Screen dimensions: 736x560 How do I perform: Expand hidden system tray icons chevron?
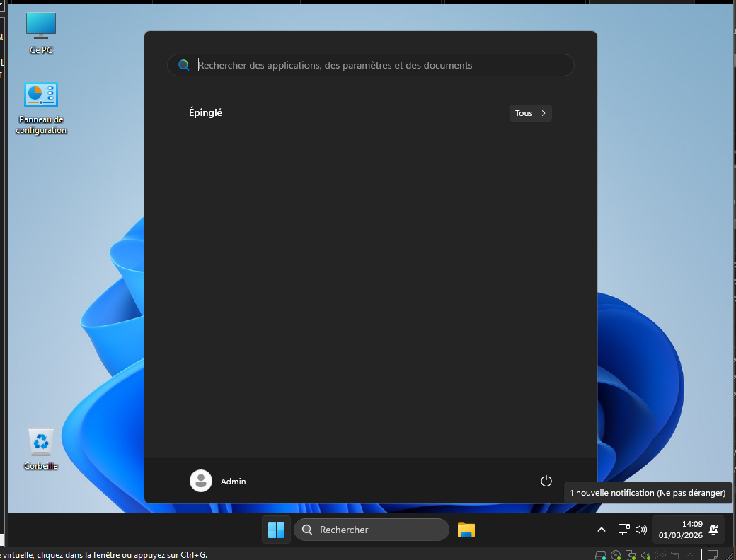(x=602, y=530)
